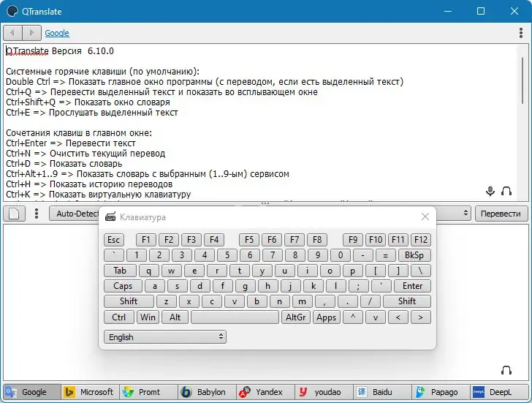Switch to the Yandex service tab
Screen dimensions: 532x403
(265, 392)
